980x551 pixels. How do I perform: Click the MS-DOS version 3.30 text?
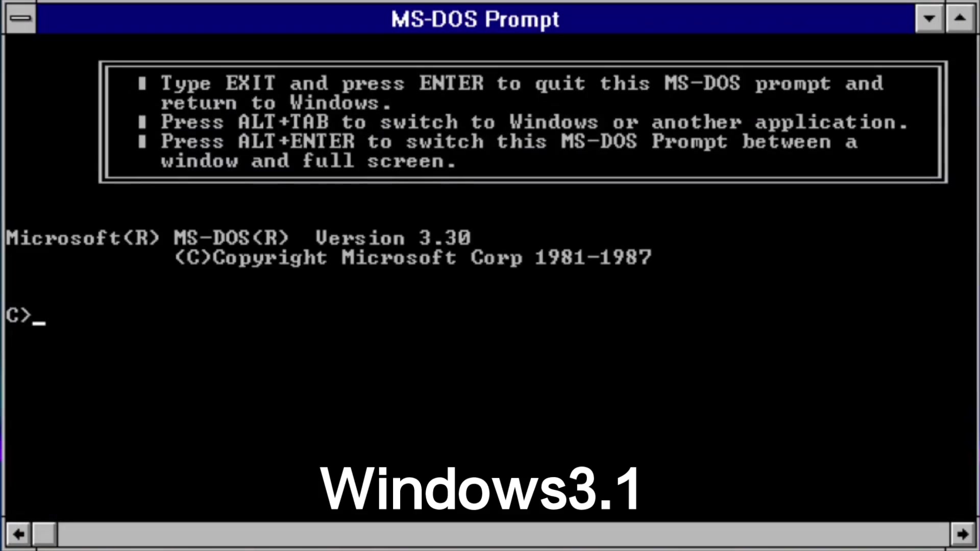pyautogui.click(x=239, y=237)
